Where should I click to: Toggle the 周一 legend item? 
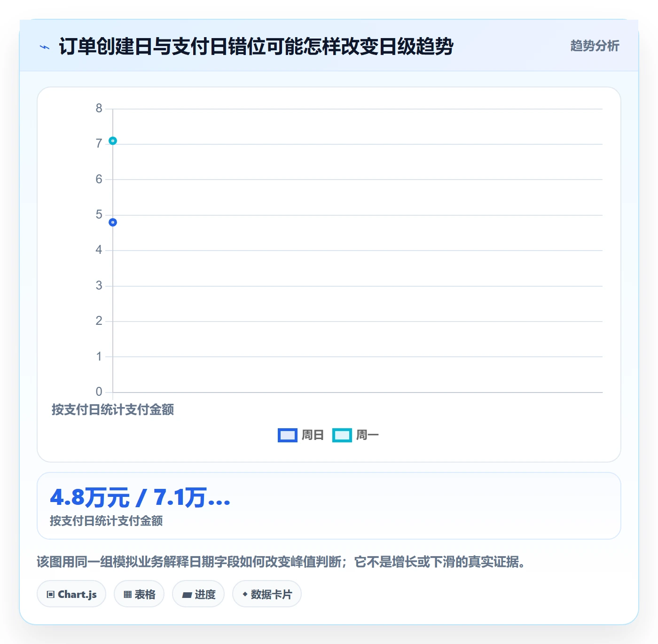(355, 435)
